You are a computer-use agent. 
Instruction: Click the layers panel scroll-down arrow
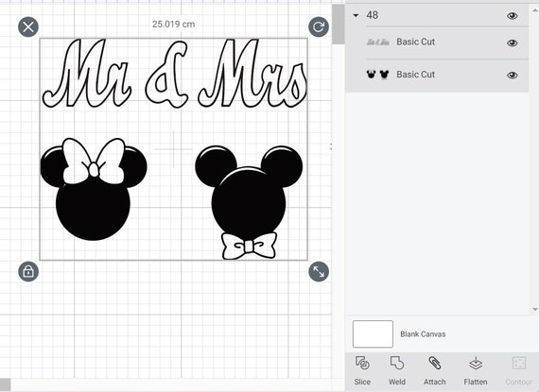tap(535, 309)
